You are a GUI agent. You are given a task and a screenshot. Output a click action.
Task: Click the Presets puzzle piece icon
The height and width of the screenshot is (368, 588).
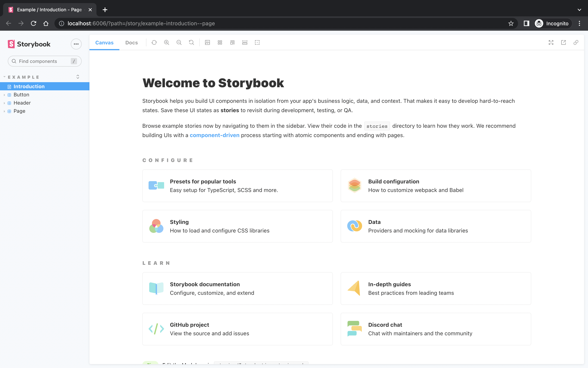[x=156, y=185]
